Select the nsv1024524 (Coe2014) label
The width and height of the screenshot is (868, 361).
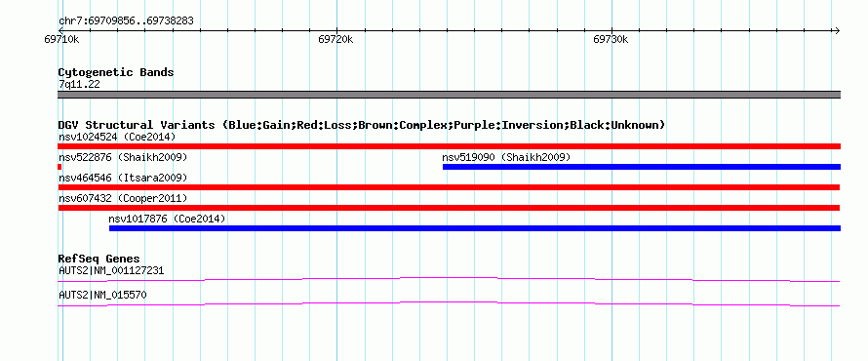(x=117, y=137)
